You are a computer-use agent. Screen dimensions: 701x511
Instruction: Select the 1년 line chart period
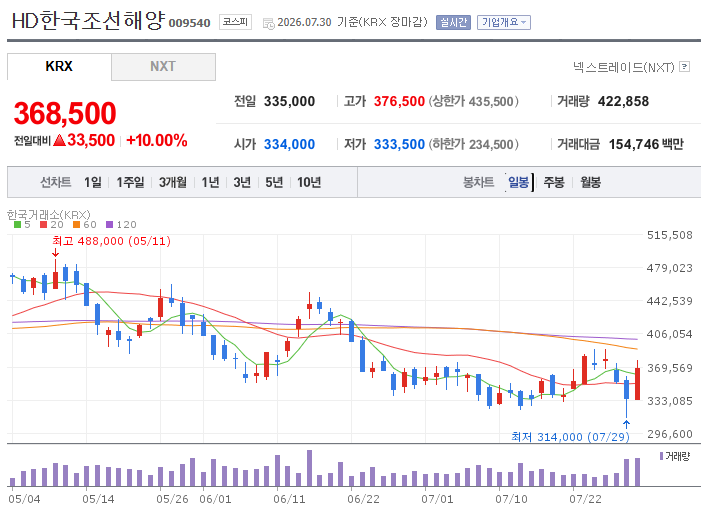click(210, 182)
